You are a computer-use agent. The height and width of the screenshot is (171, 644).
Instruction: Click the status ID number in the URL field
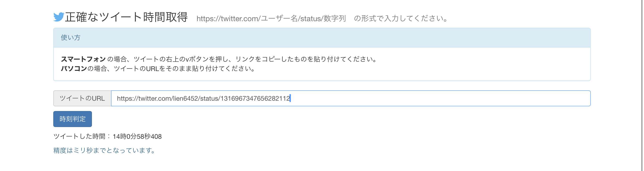(255, 98)
